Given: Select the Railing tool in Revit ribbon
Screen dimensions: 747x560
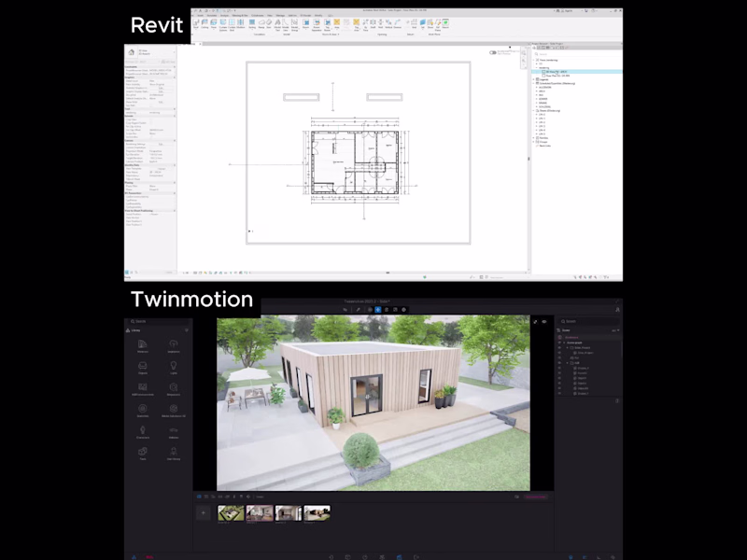Looking at the screenshot, I should [252, 23].
